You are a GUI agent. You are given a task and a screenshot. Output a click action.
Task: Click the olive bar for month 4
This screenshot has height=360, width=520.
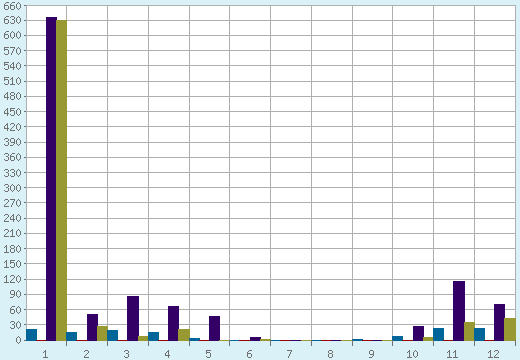coord(184,335)
